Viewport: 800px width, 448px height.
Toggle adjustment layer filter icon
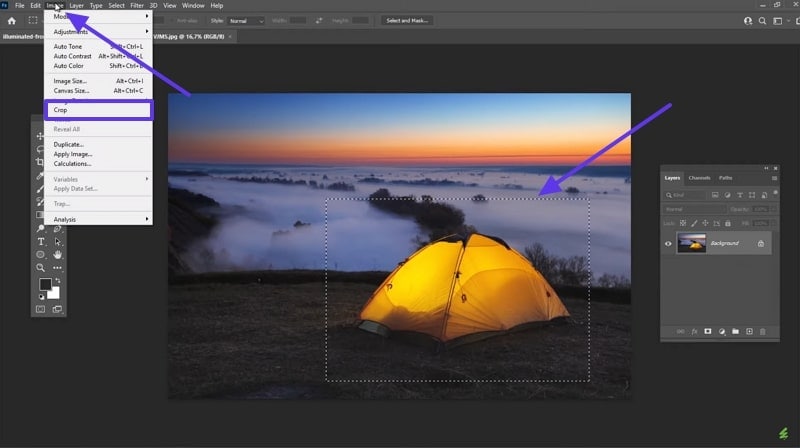coord(727,195)
